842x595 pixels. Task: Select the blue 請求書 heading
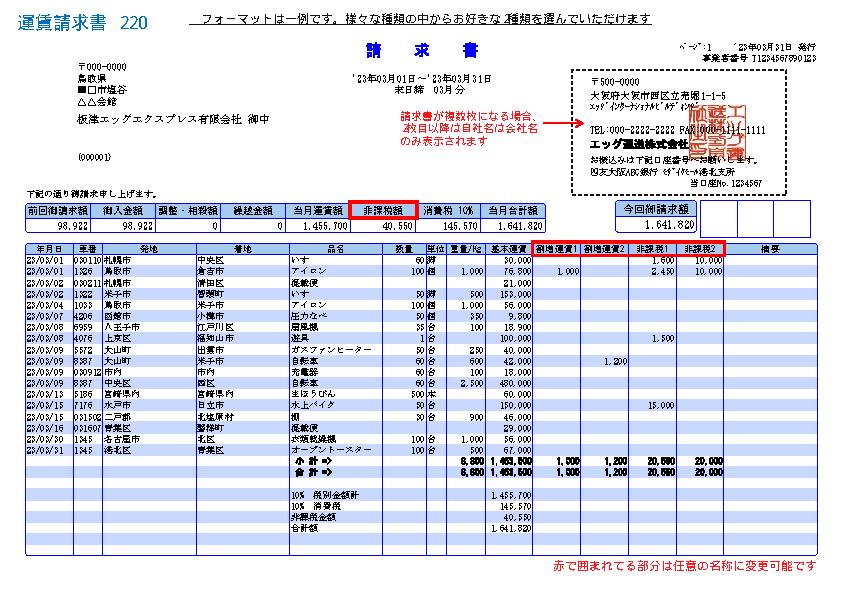[422, 50]
